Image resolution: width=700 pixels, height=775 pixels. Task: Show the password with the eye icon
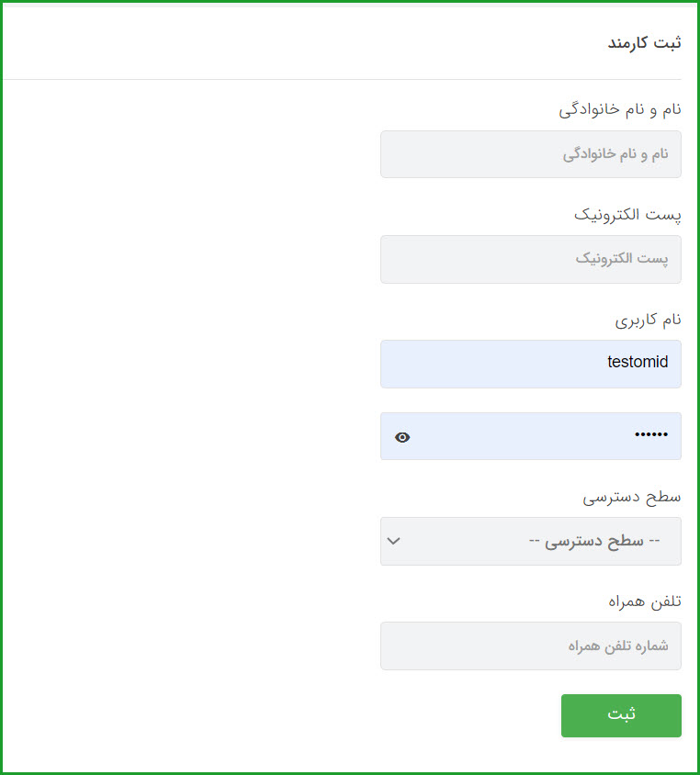pos(402,437)
